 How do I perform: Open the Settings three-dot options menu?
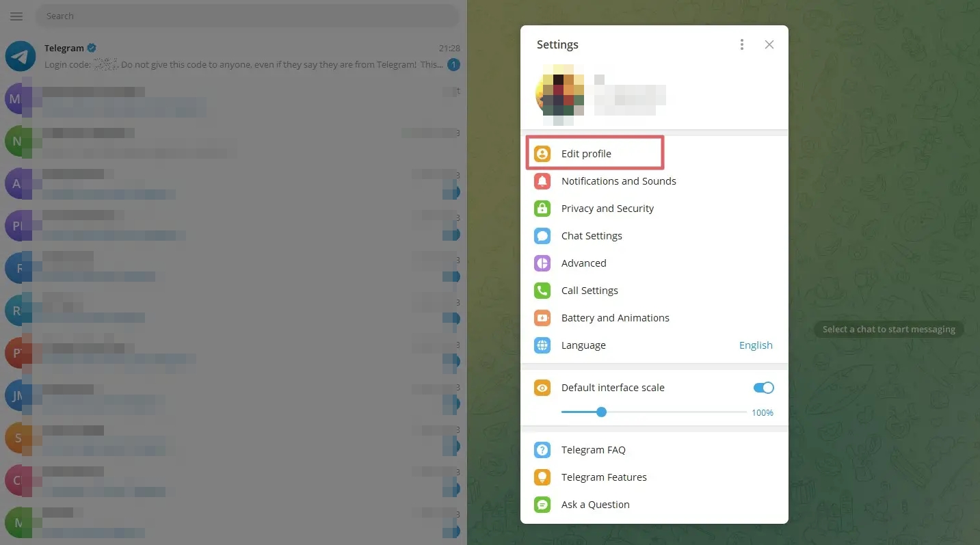pos(742,44)
